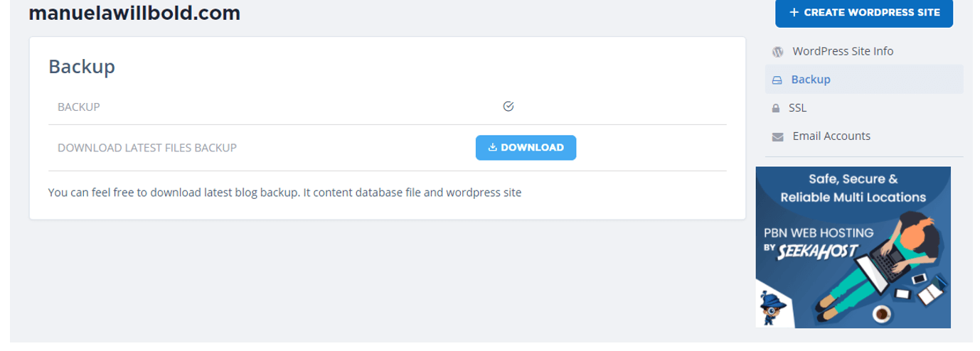The width and height of the screenshot is (980, 351).
Task: Click the drive icon beside Backup
Action: (777, 80)
